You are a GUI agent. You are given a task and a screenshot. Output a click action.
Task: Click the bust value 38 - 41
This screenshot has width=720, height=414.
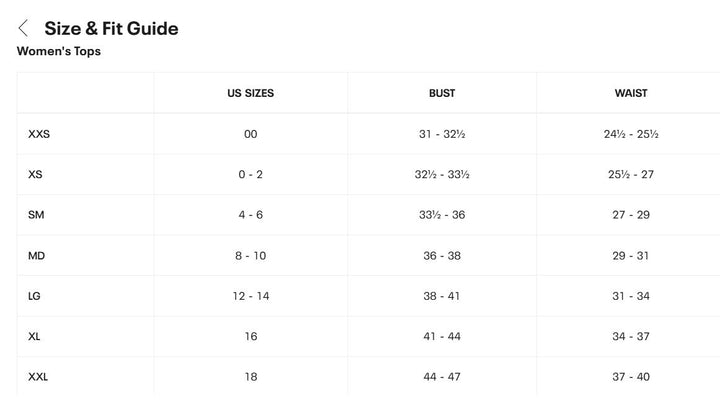pos(442,296)
